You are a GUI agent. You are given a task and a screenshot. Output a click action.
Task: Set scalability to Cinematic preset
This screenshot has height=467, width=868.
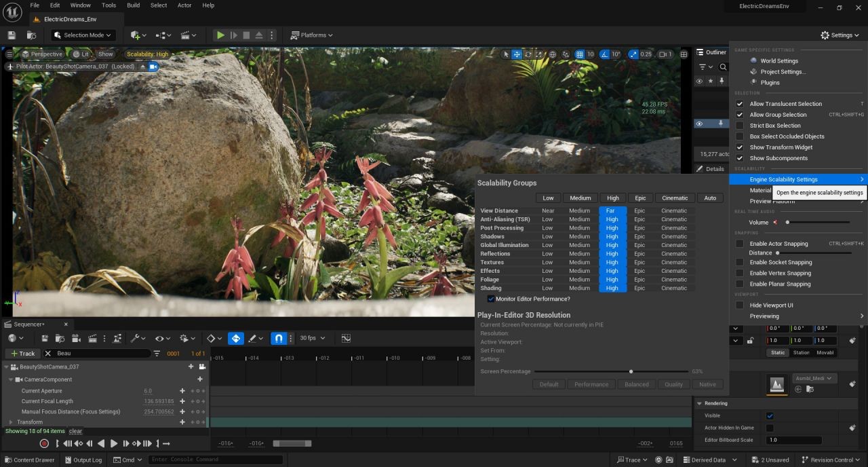tap(674, 198)
